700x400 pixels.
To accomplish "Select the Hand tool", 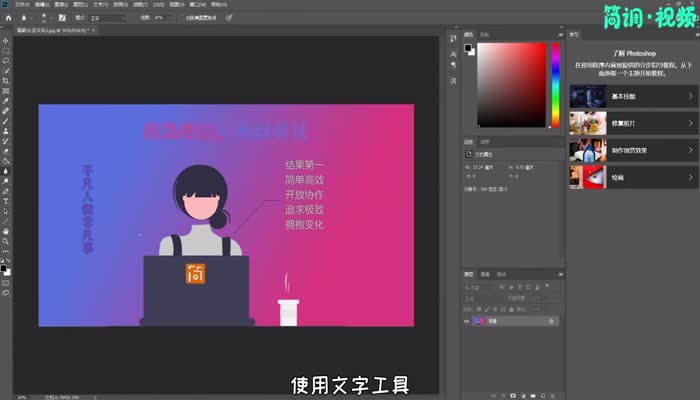I will [6, 231].
